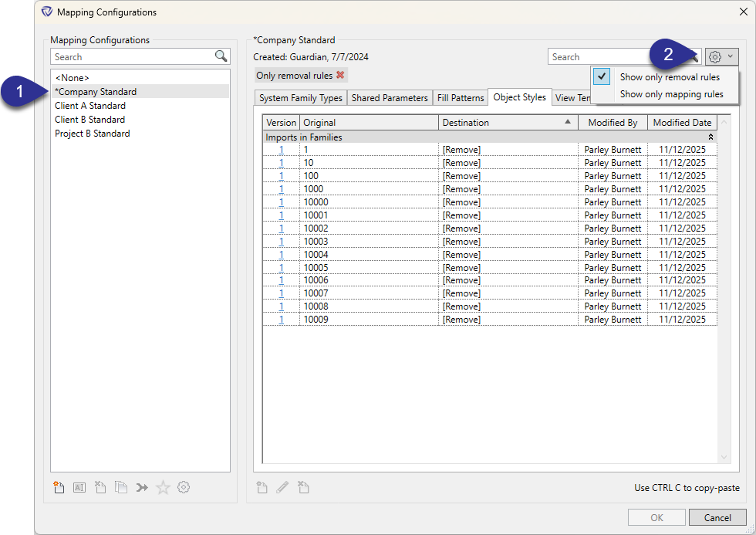Open version link for row 10
The width and height of the screenshot is (756, 535).
(x=281, y=163)
